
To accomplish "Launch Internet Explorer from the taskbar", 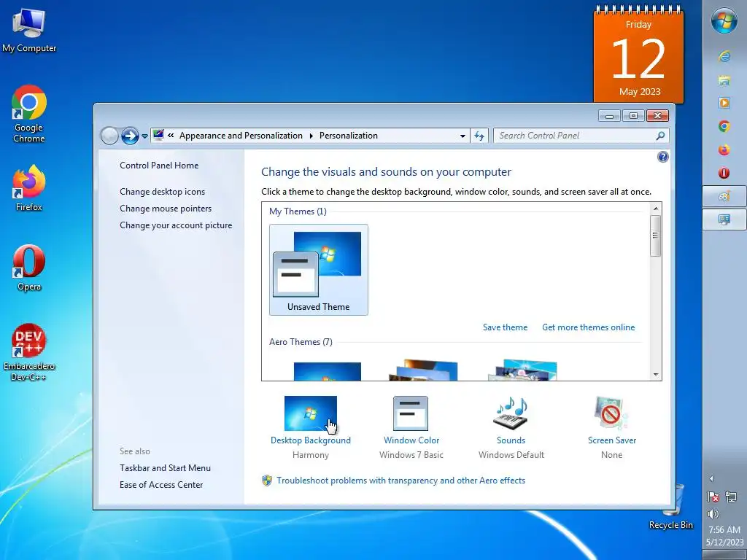I will click(724, 56).
